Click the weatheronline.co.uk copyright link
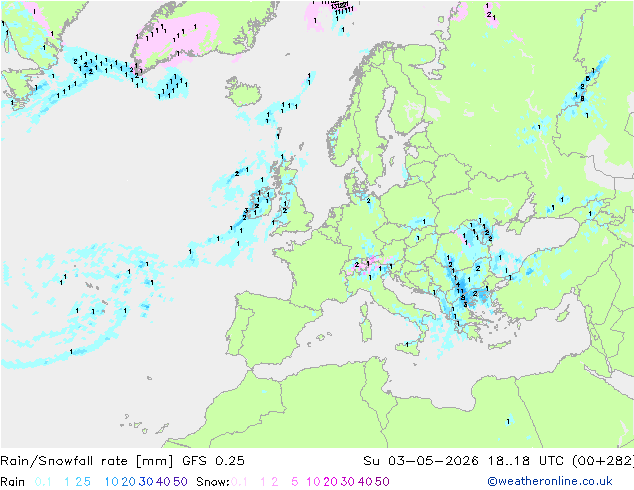634x490 pixels. point(550,481)
